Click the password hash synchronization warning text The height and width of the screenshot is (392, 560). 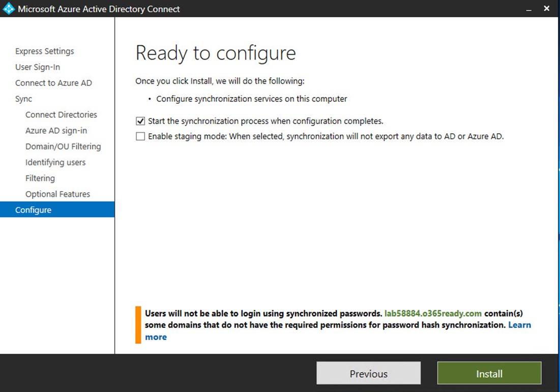point(338,325)
